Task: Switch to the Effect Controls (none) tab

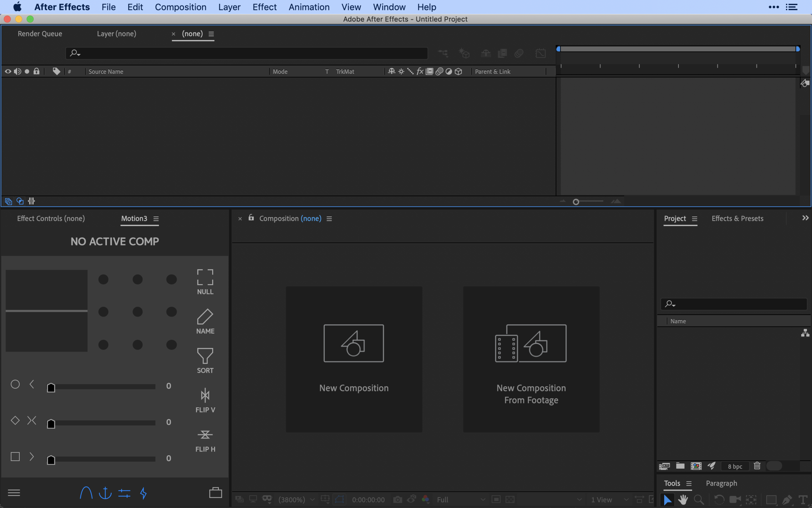Action: click(51, 218)
